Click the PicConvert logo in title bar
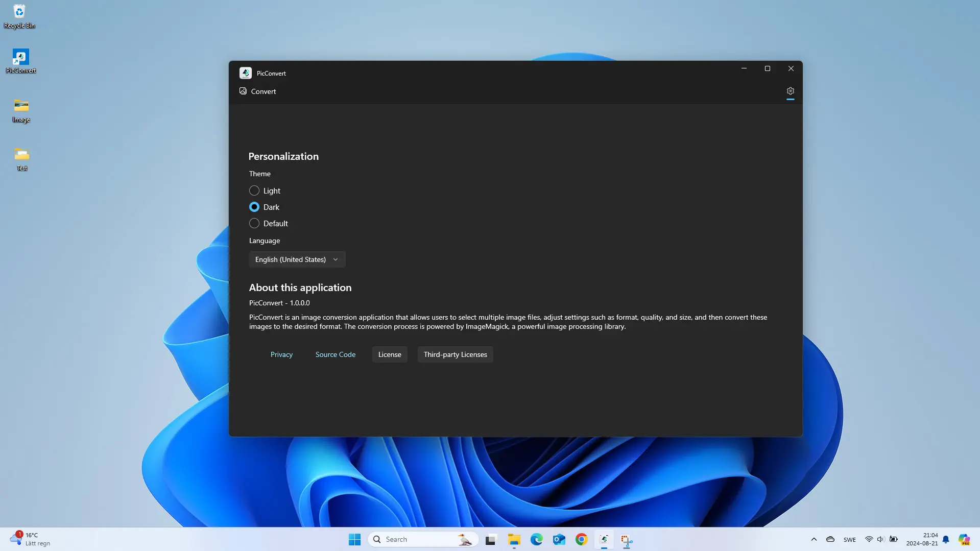The height and width of the screenshot is (551, 980). pyautogui.click(x=246, y=73)
